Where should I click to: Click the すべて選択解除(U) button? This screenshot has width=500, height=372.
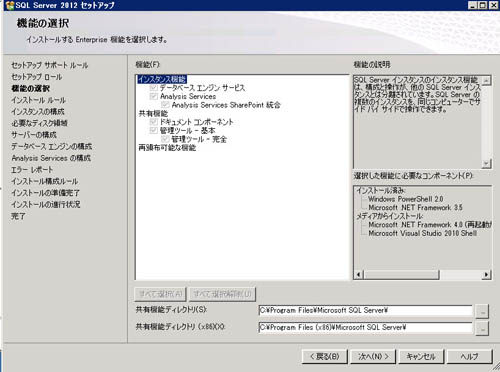tap(222, 294)
